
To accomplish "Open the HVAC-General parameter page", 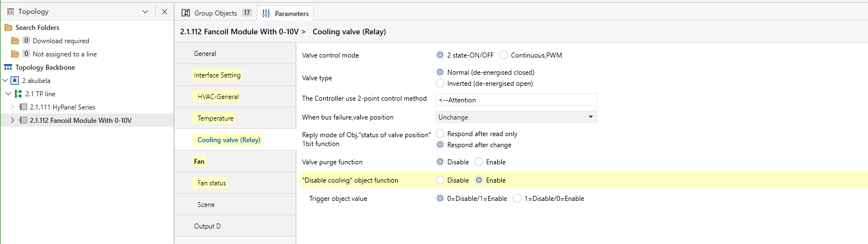I will [x=218, y=97].
